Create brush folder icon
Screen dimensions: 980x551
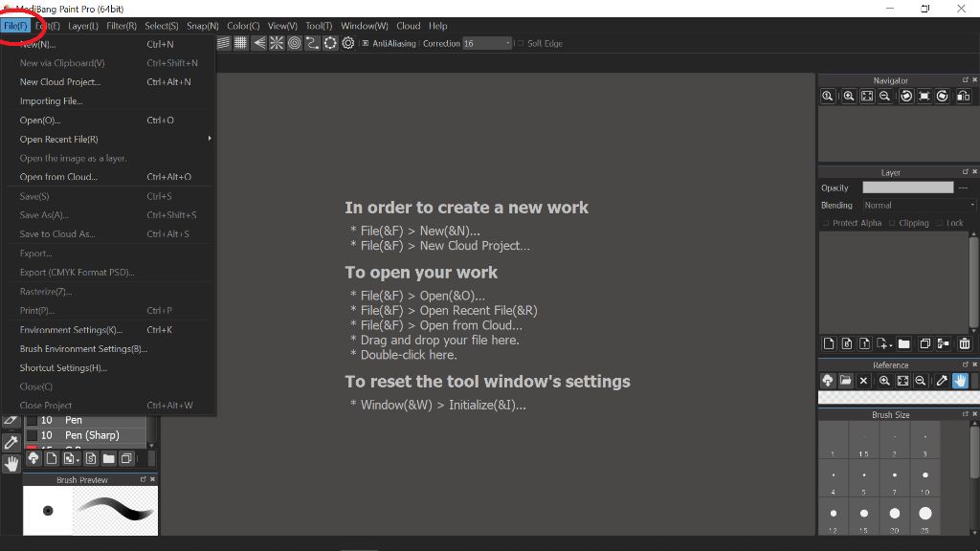point(109,458)
